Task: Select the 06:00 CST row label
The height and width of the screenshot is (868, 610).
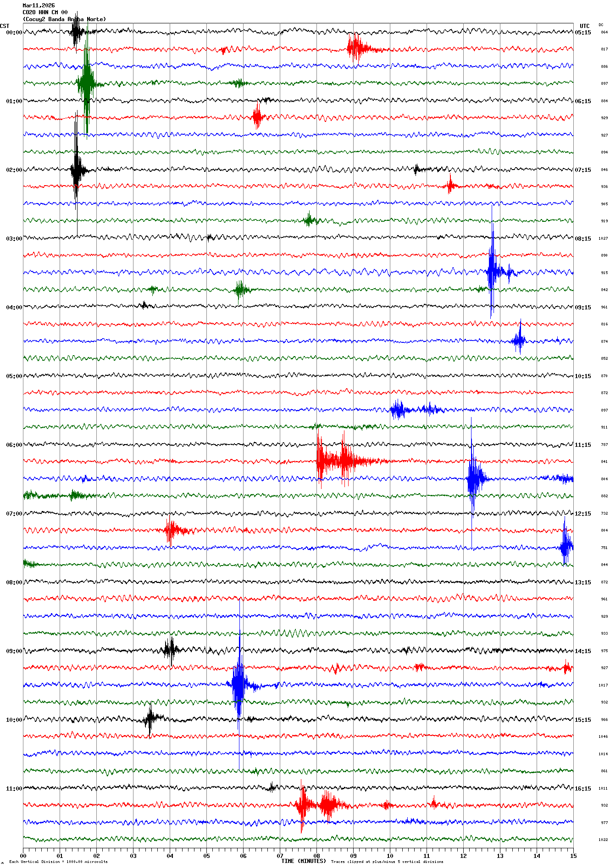Action: point(14,445)
